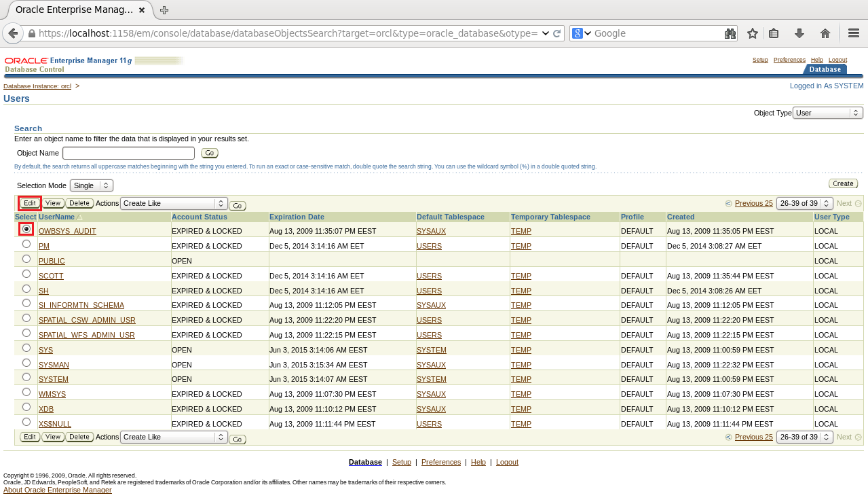Open the top Actions Create Like dropdown
The image size is (868, 502).
174,203
